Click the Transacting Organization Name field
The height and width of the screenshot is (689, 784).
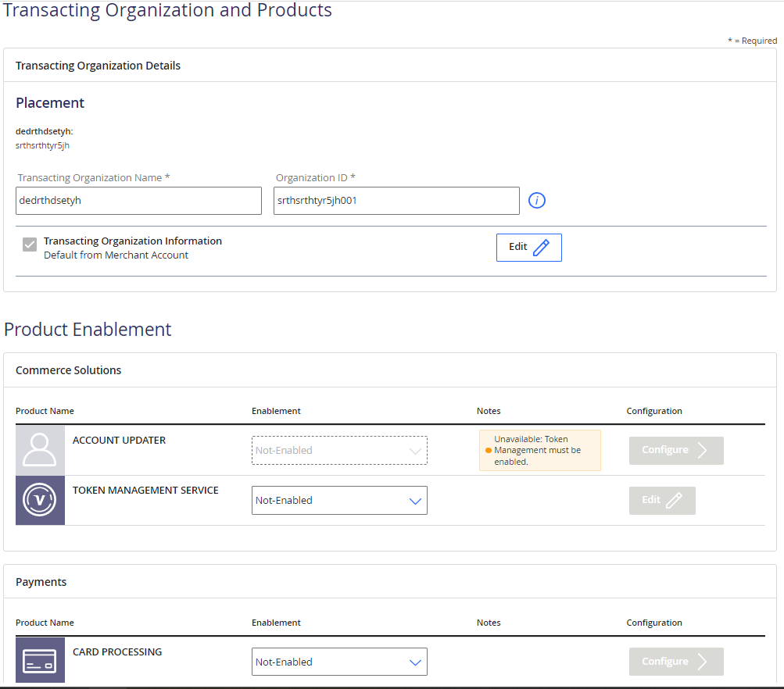(x=138, y=201)
